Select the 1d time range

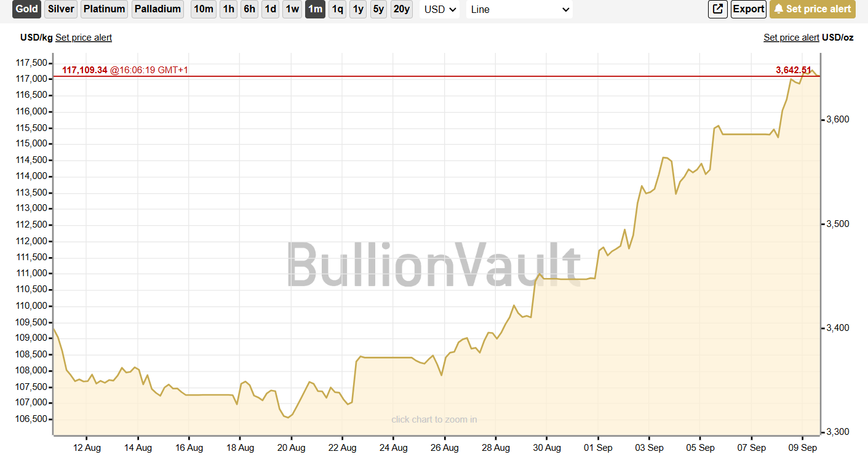[270, 9]
